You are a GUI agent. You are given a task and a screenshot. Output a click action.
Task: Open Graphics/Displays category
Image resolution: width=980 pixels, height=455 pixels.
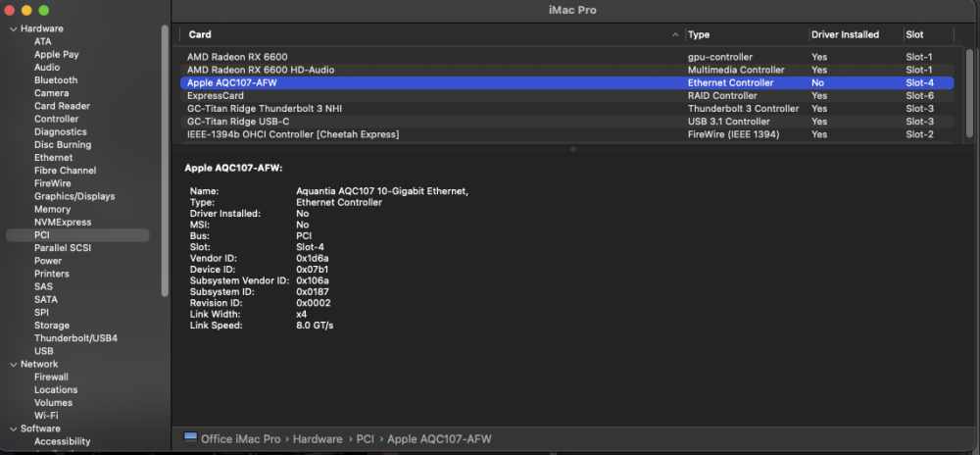coord(74,196)
